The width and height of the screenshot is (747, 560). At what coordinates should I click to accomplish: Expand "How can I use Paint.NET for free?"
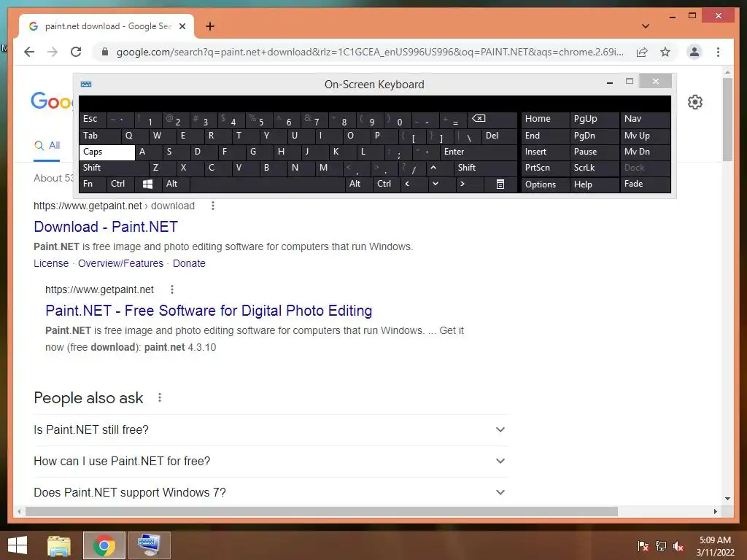[270, 462]
